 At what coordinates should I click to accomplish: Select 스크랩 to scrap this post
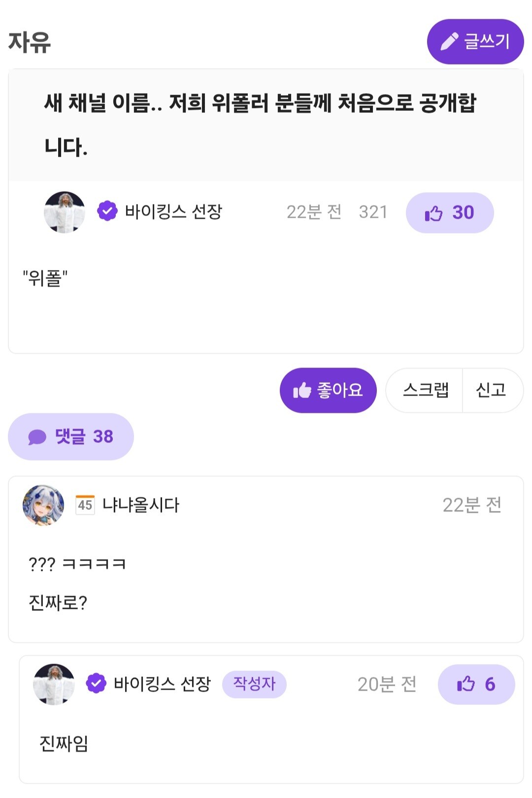425,390
